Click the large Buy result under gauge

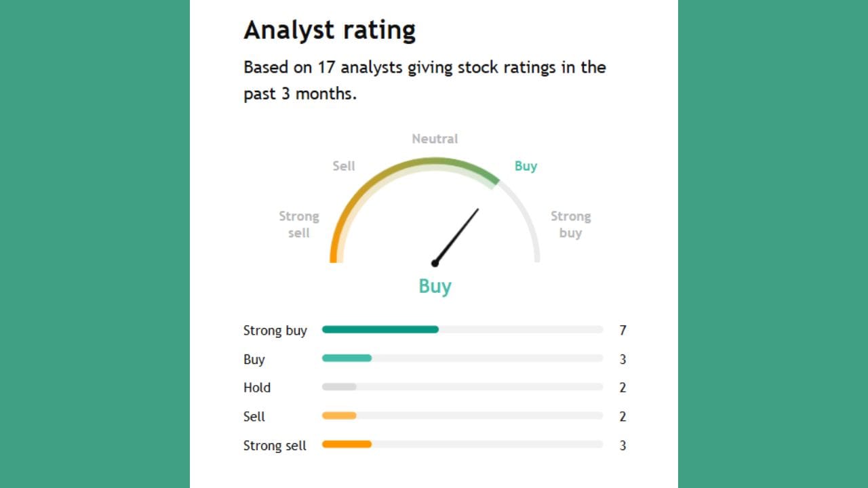pos(435,286)
